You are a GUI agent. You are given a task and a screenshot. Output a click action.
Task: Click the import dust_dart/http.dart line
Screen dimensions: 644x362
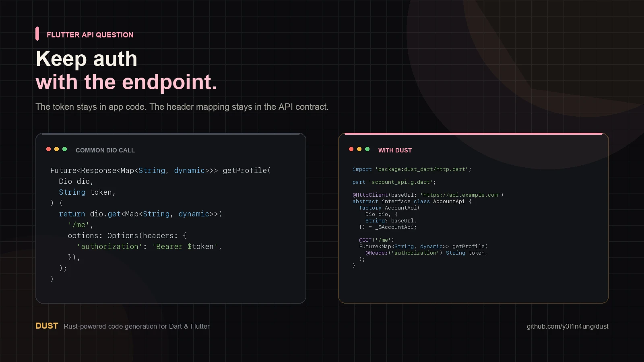tap(412, 169)
